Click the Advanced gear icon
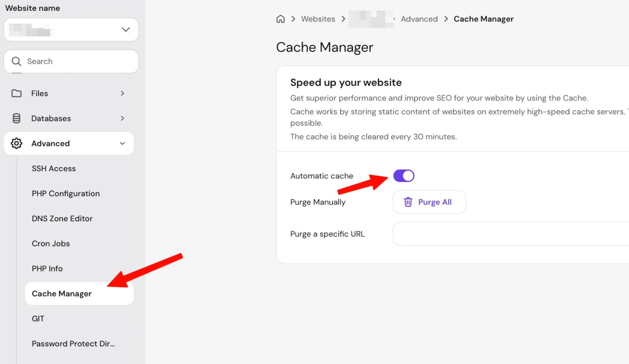629x364 pixels. [x=17, y=143]
